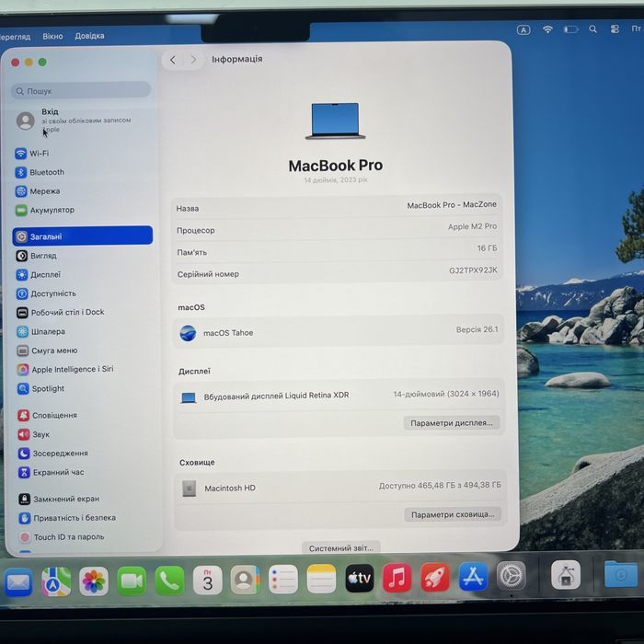Viewport: 644px width, 644px height.
Task: Launch Photos from the Dock
Action: [x=94, y=581]
